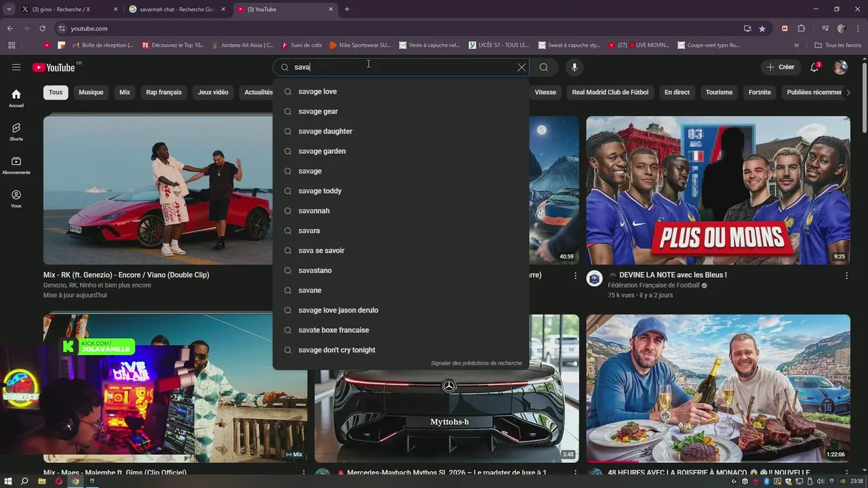Image resolution: width=868 pixels, height=488 pixels.
Task: Click Signaler des prédictions de recherche link
Action: tap(476, 363)
